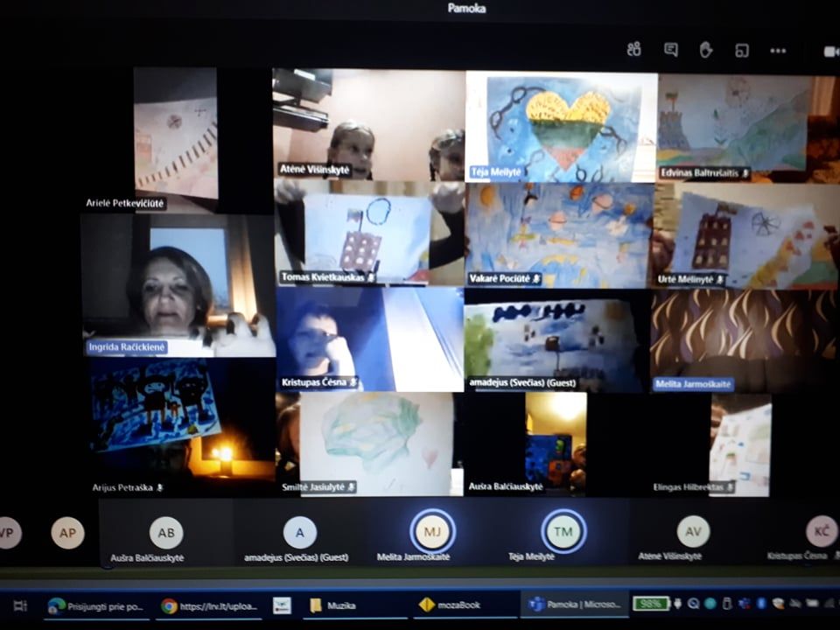The image size is (840, 630).
Task: Select the MJ avatar of Melita Jarmoškaitė
Action: click(x=432, y=531)
